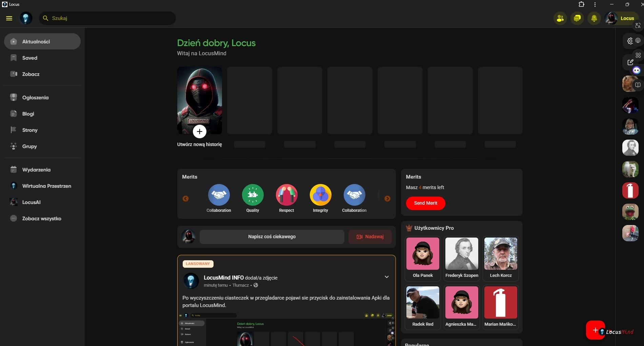This screenshot has height=346, width=644.
Task: Open Strony in sidebar
Action: tap(42, 130)
